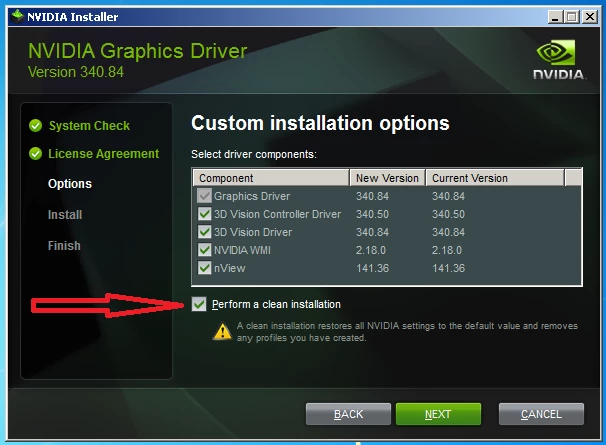
Task: Select the Install step in sidebar
Action: (65, 215)
